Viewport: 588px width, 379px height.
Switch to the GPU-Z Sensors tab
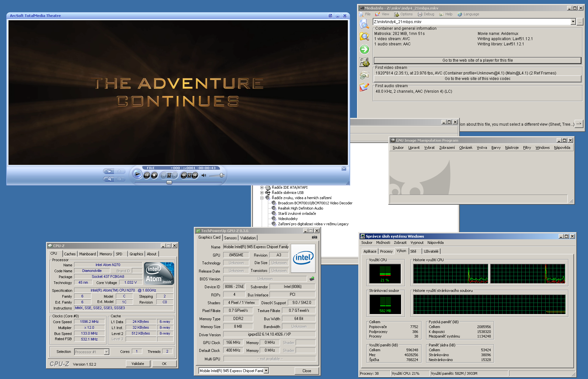[x=230, y=238]
